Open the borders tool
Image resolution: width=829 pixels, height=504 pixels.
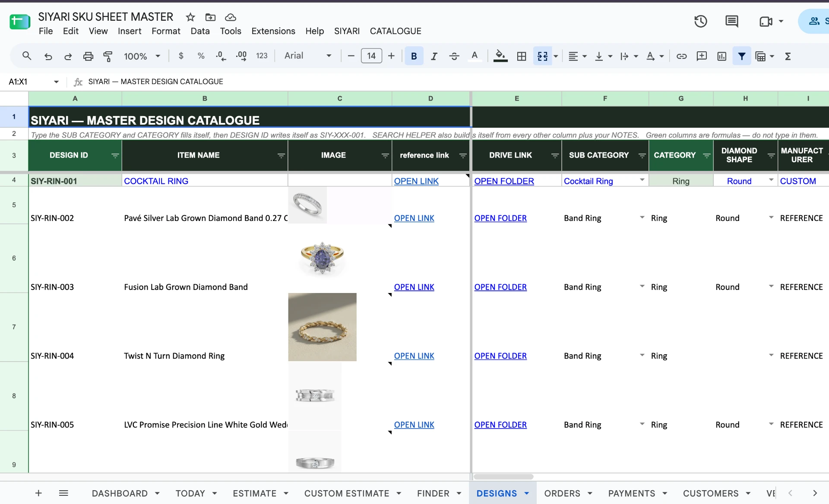(522, 56)
